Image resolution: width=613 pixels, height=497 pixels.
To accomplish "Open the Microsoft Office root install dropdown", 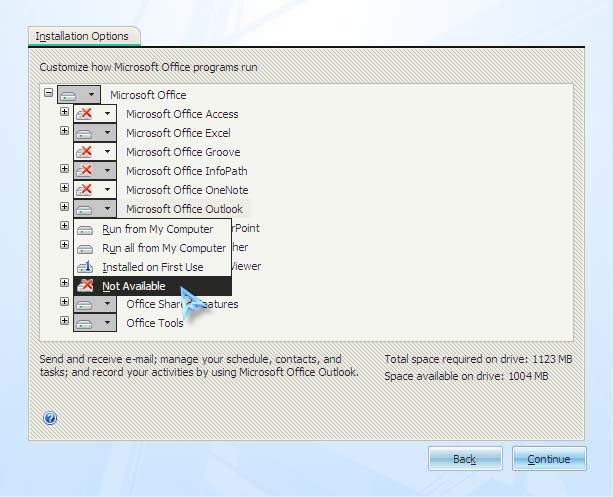I will pos(79,95).
